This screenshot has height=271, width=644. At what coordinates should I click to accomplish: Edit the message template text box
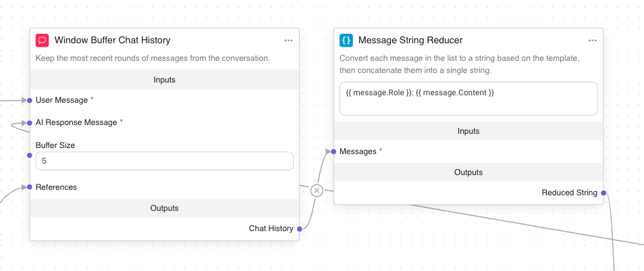pos(468,99)
